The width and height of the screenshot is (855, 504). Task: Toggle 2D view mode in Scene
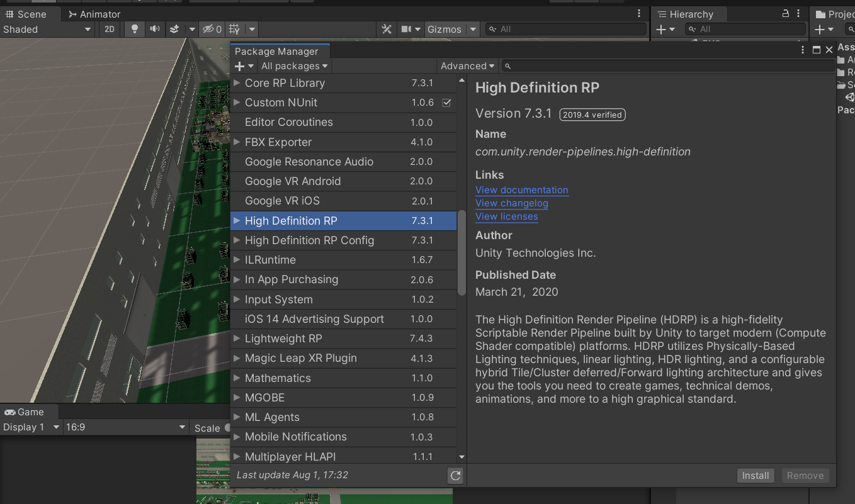click(110, 29)
